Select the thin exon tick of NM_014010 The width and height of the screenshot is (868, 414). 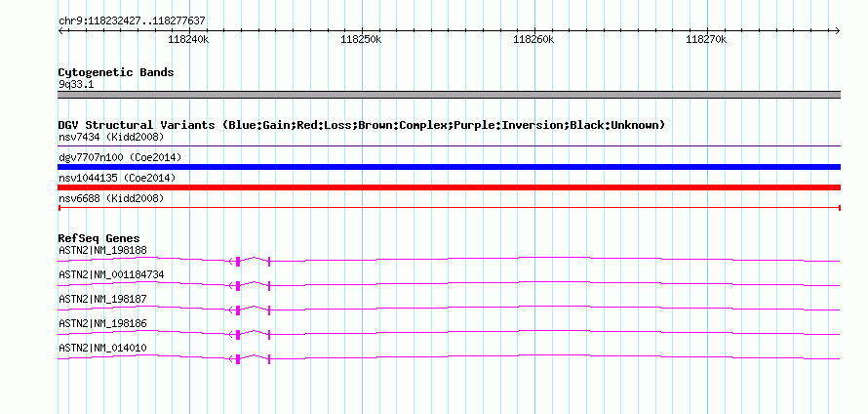(269, 359)
